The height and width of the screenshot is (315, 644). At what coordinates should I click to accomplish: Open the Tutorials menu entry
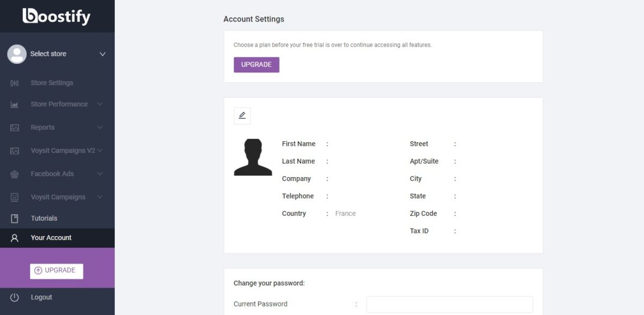[45, 218]
